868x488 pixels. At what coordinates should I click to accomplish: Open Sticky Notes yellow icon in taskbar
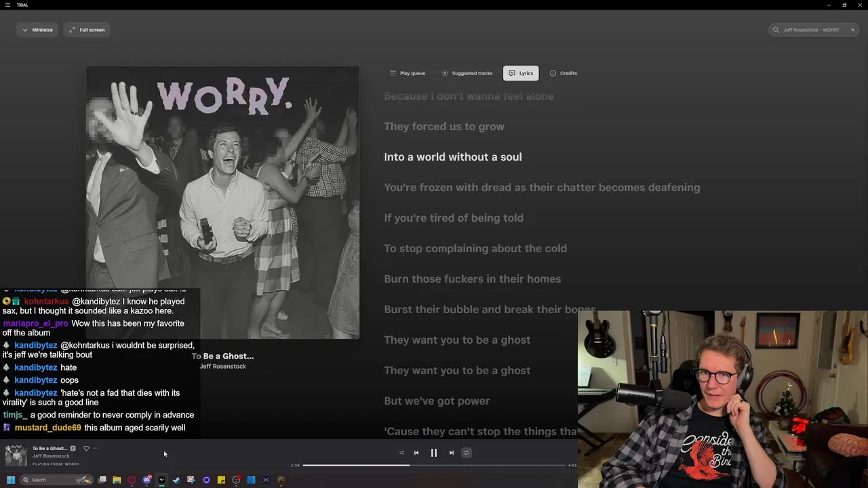(221, 480)
